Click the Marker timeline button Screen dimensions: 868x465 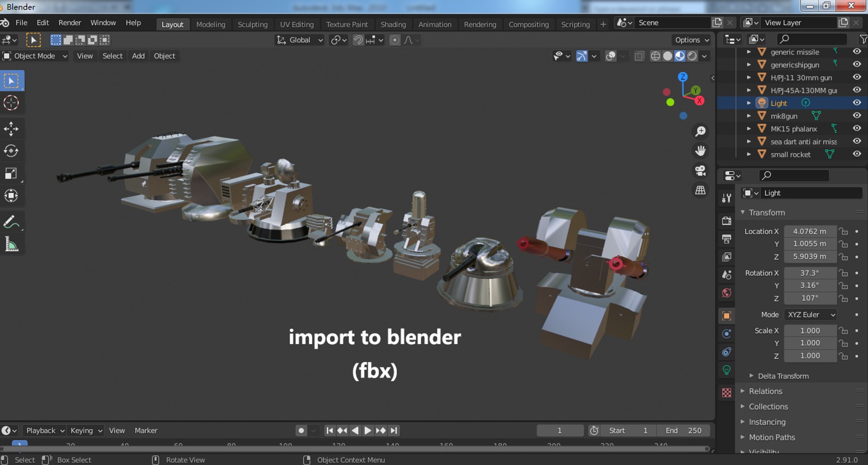point(146,431)
